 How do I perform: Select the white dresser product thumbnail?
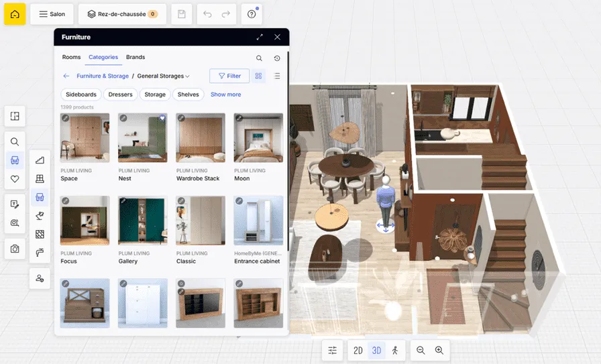tap(143, 303)
